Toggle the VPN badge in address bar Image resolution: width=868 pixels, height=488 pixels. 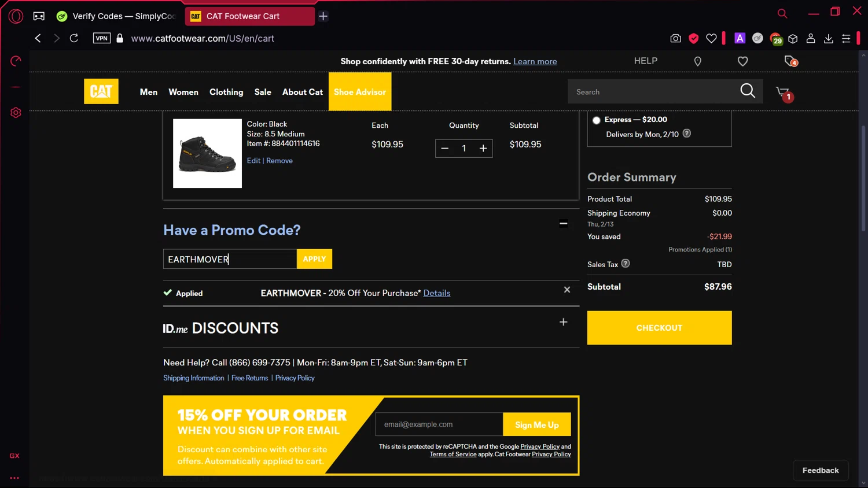pyautogui.click(x=102, y=38)
